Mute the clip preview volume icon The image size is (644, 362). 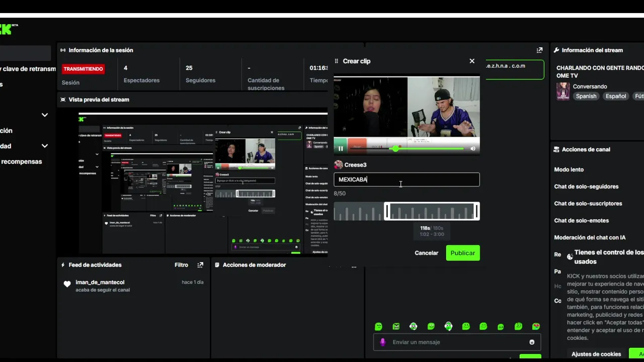click(x=472, y=148)
